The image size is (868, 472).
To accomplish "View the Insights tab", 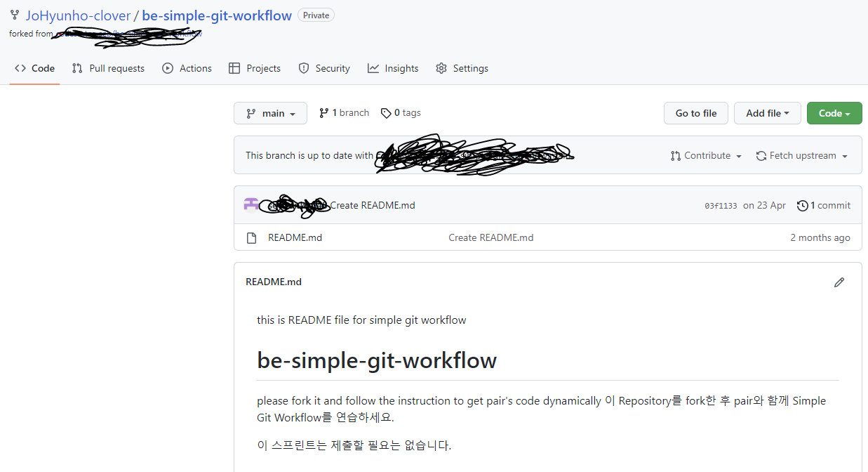I will [393, 68].
